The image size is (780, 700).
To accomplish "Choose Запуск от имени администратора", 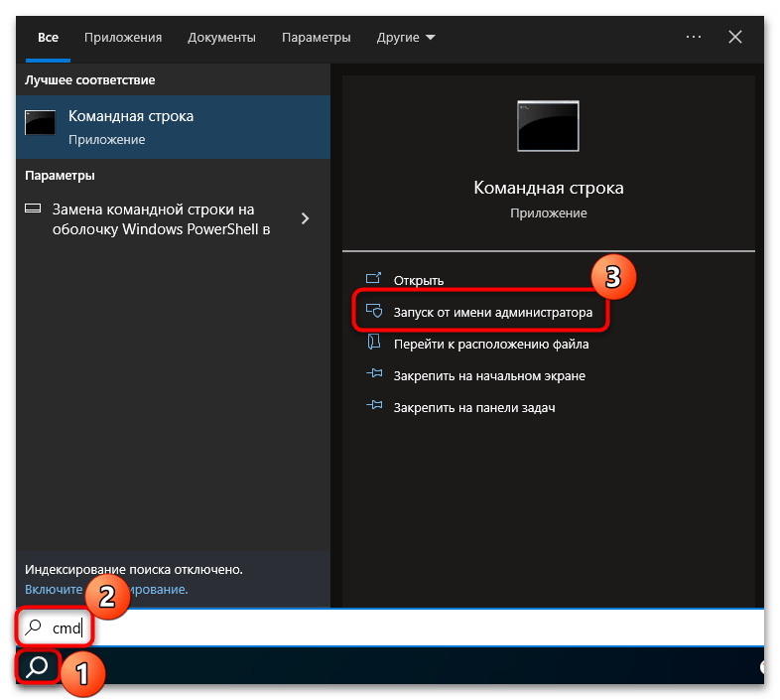I will point(492,312).
